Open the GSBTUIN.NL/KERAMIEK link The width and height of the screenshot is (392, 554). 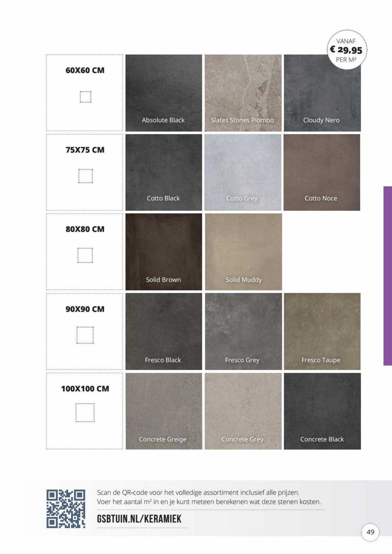click(x=139, y=519)
